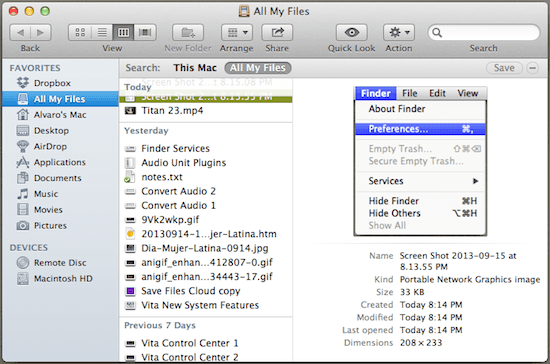
Task: Go forward with the right arrow
Action: [41, 33]
